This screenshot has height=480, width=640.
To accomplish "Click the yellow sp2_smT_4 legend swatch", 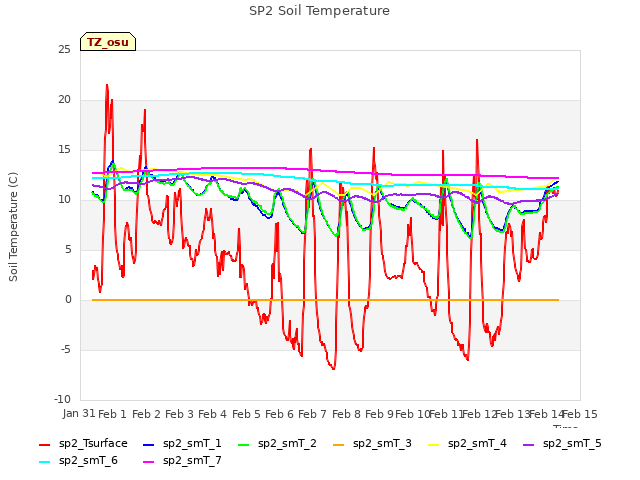I will point(433,444).
